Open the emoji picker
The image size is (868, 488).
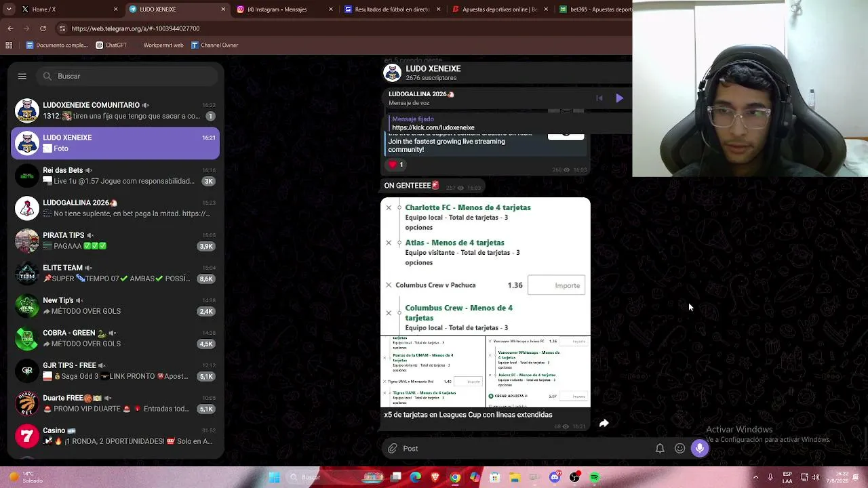click(679, 449)
